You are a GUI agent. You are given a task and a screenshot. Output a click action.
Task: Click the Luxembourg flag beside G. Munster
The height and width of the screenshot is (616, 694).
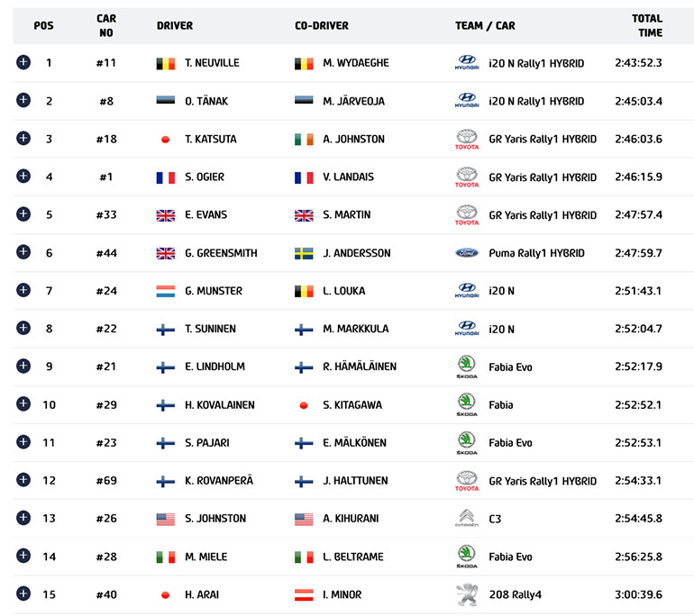click(165, 291)
